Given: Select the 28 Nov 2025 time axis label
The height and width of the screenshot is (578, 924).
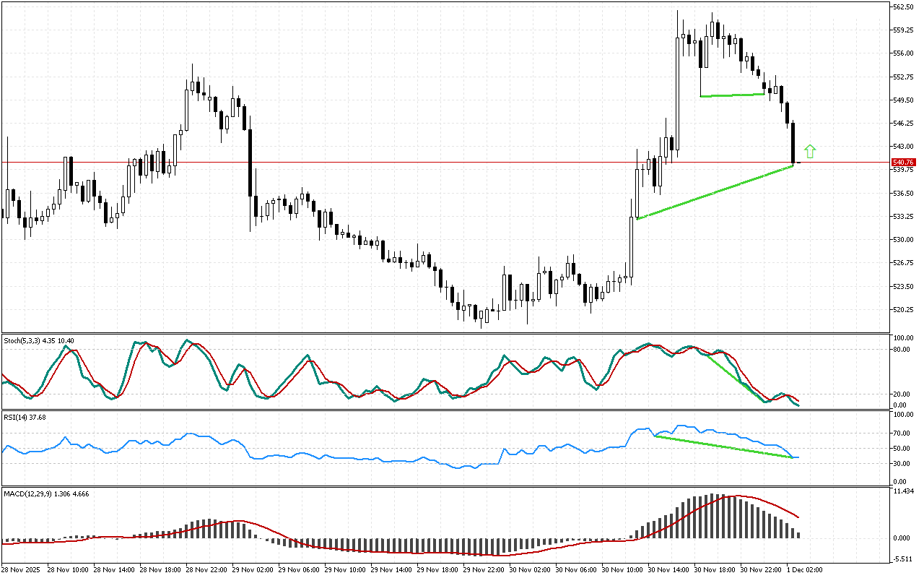Looking at the screenshot, I should [x=23, y=570].
